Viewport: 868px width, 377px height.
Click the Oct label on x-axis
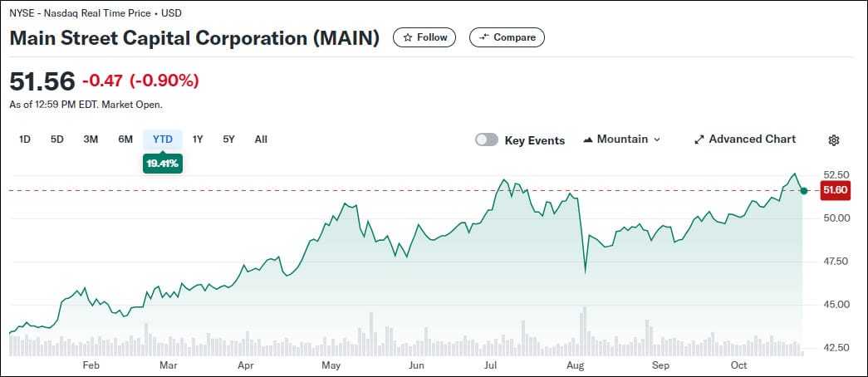(x=739, y=365)
